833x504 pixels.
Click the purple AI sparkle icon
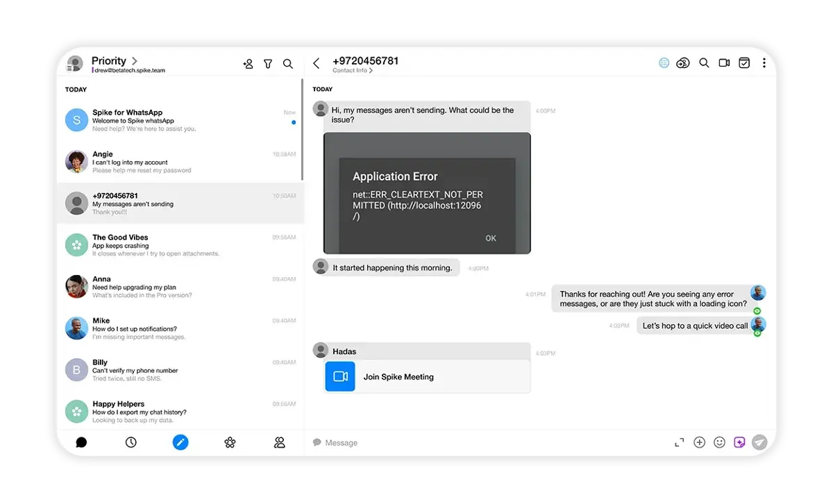coord(739,442)
